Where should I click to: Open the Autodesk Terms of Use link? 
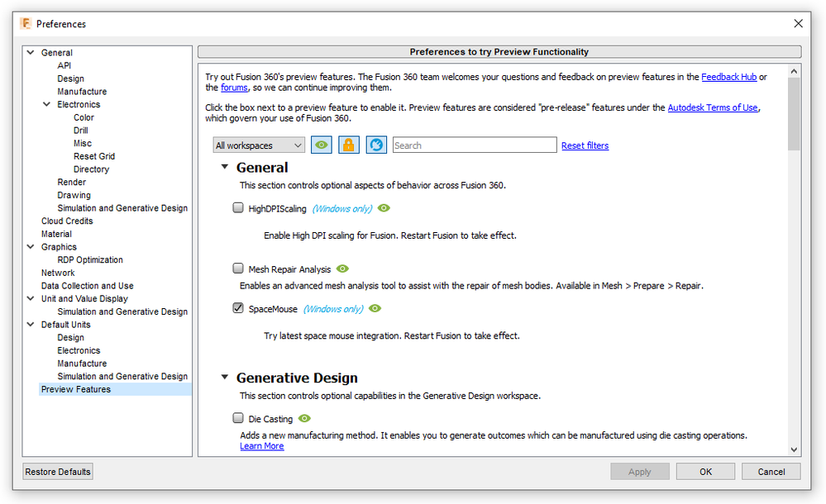[x=713, y=107]
